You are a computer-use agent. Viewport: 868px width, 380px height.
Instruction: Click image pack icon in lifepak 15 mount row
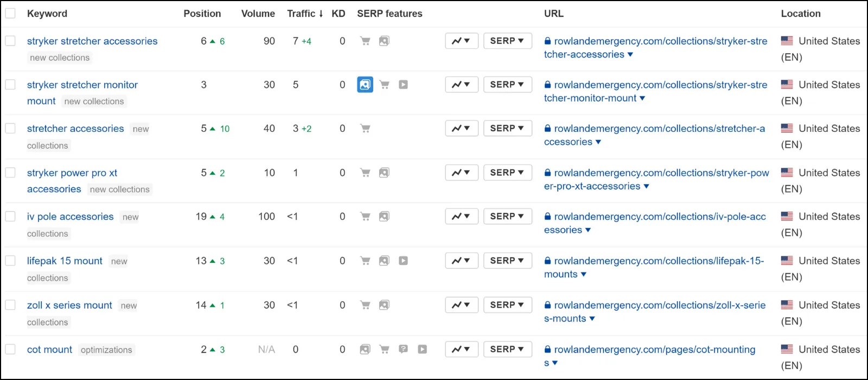click(x=384, y=261)
